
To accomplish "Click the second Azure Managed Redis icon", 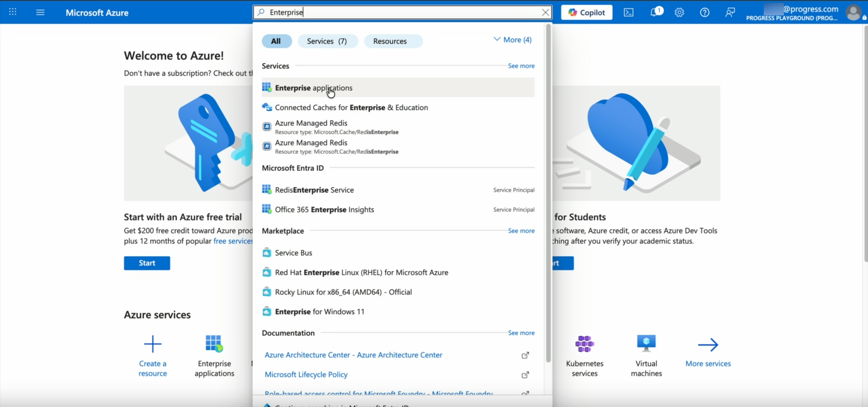I will [x=266, y=146].
